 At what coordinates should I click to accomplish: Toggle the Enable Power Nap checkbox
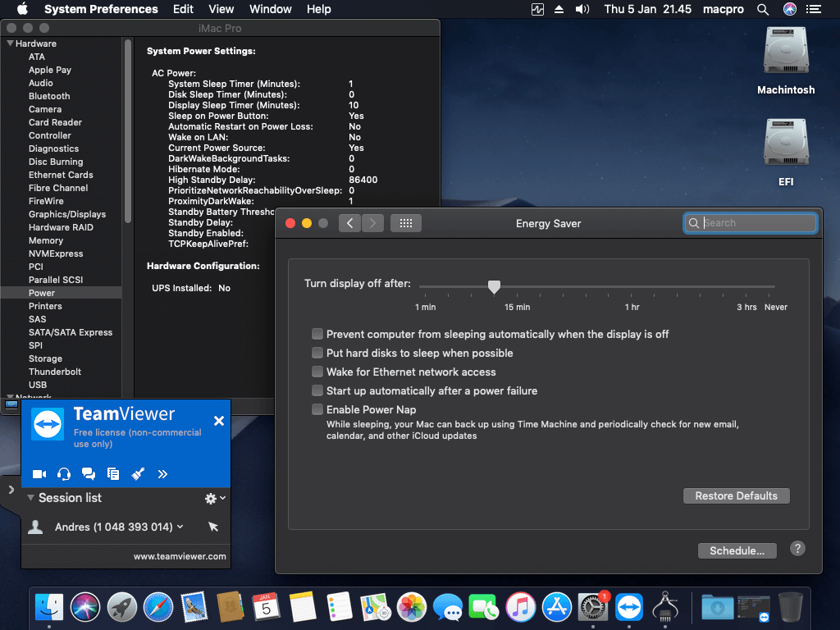tap(317, 410)
